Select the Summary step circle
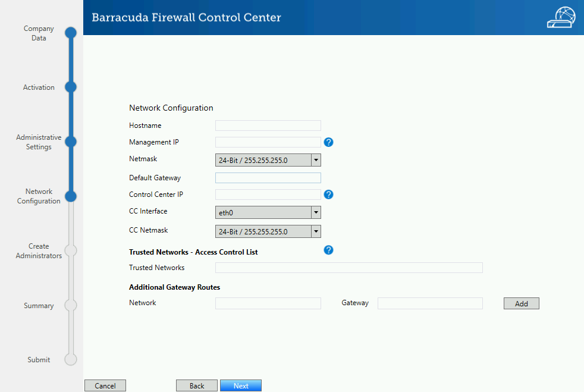 [x=71, y=305]
